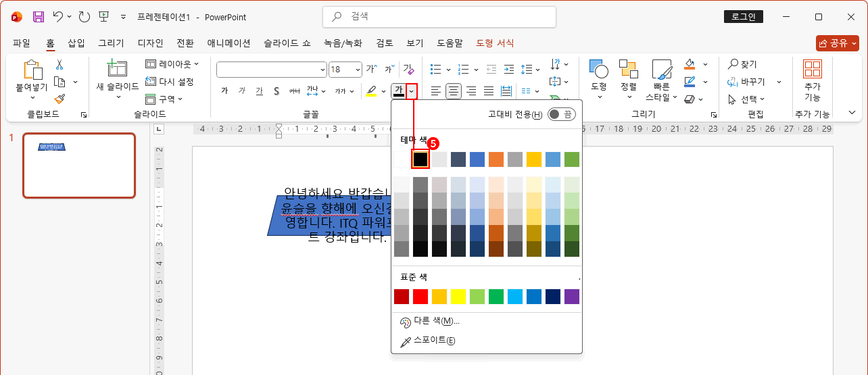Click the shape effects icon
Screen dimensions: 868x375
point(690,99)
